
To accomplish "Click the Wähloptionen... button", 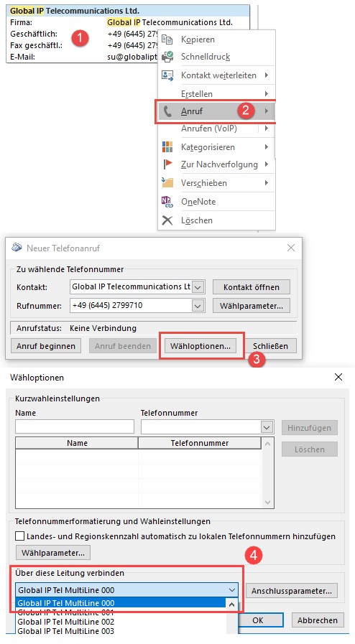I will point(200,346).
